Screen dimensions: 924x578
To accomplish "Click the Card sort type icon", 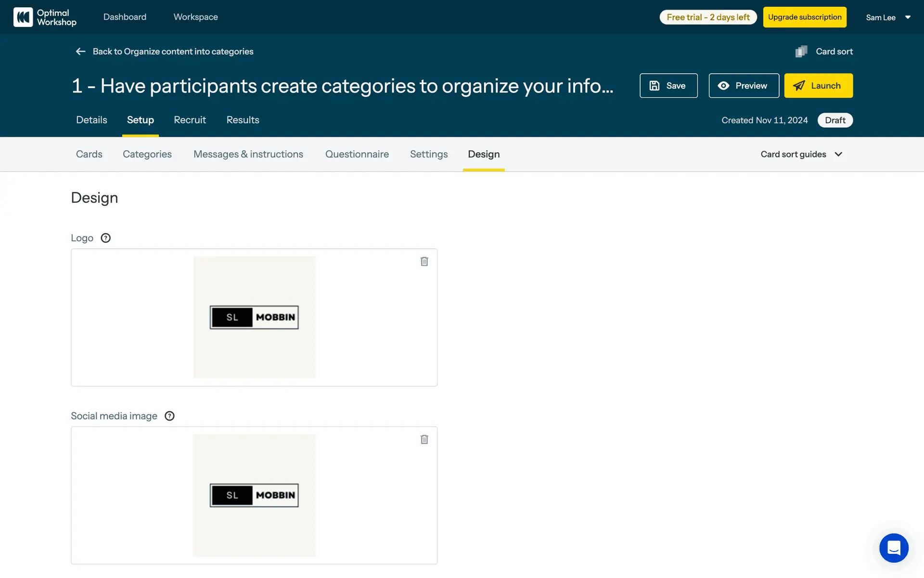I will pos(801,52).
